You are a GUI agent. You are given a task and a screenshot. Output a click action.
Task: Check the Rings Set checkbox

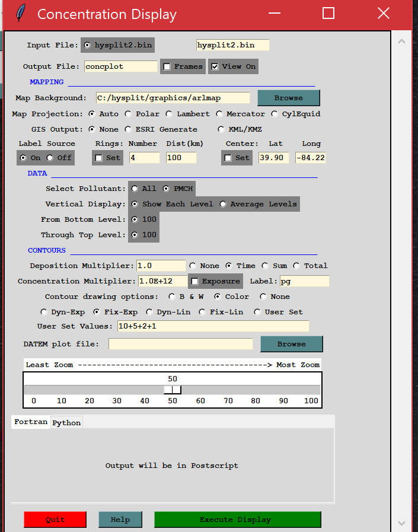(x=99, y=158)
